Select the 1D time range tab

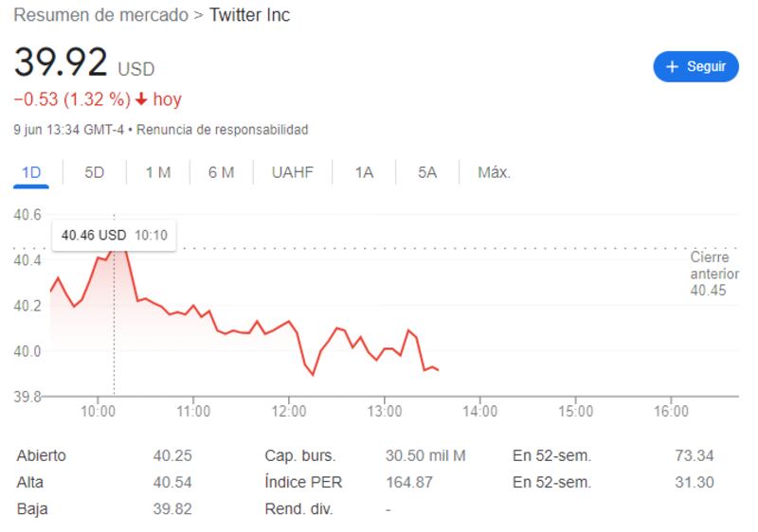(x=31, y=172)
